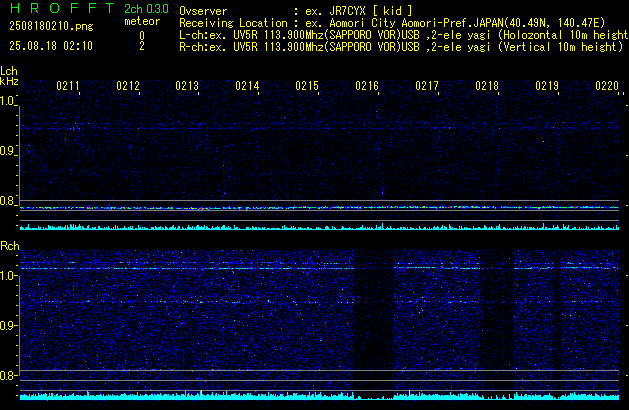Click the 0.9 frequency label on Lch axis

point(7,151)
